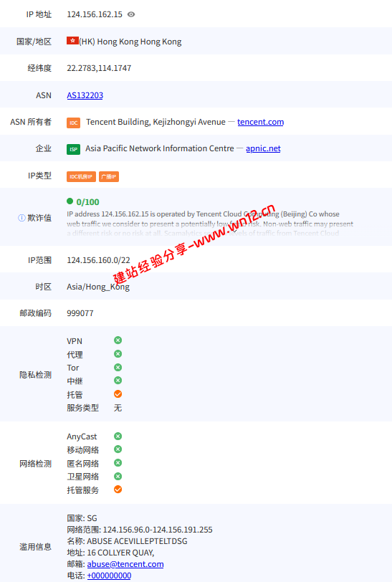Toggle IP address visibility eye icon
392x582 pixels.
coord(131,14)
